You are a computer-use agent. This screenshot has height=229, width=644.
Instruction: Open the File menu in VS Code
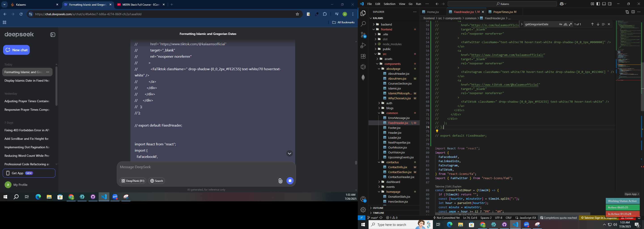tap(369, 4)
